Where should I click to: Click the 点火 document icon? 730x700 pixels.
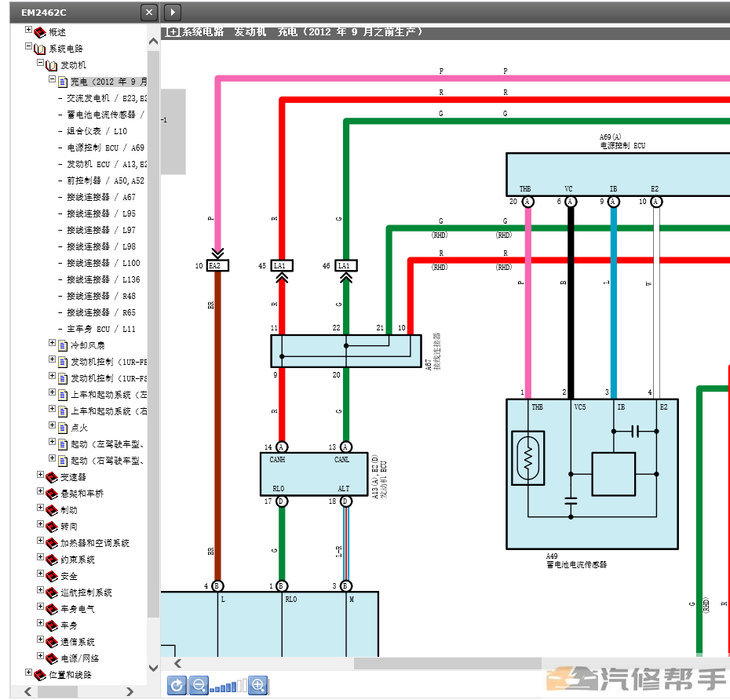[x=63, y=428]
